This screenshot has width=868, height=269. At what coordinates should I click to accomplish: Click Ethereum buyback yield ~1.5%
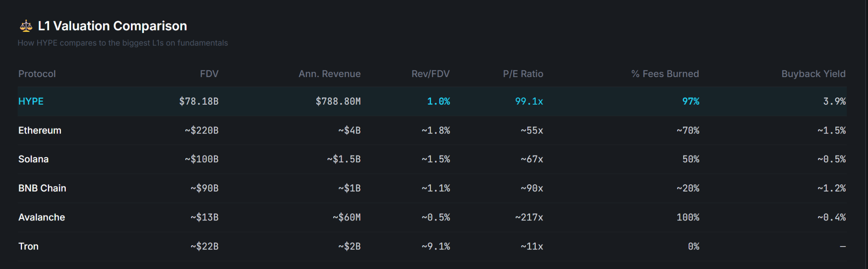coord(832,130)
